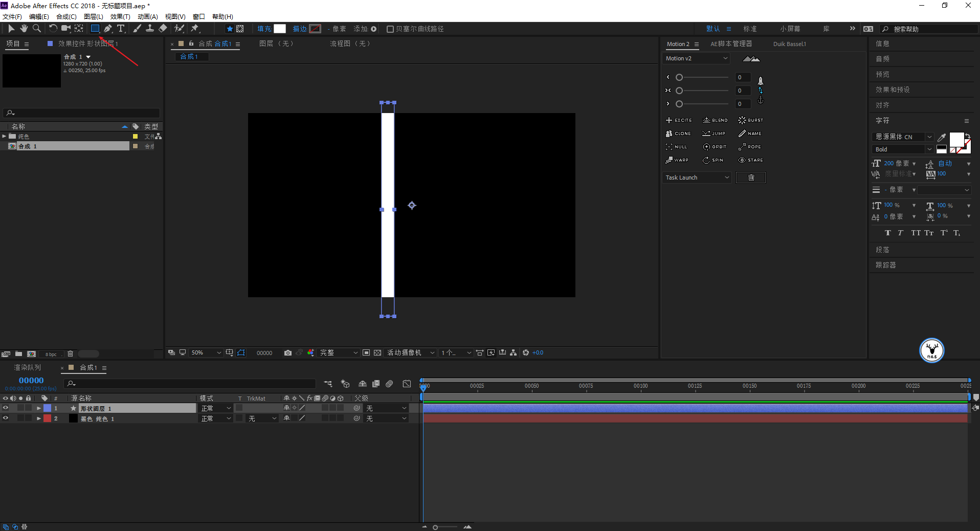
Task: Select the Unified Camera tool
Action: point(66,29)
